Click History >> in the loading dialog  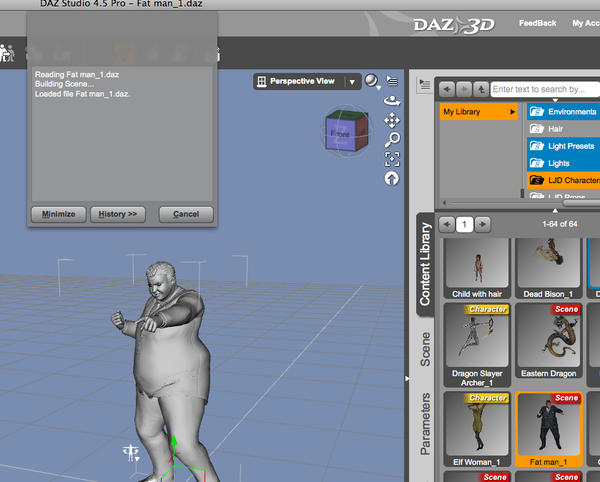coord(118,214)
